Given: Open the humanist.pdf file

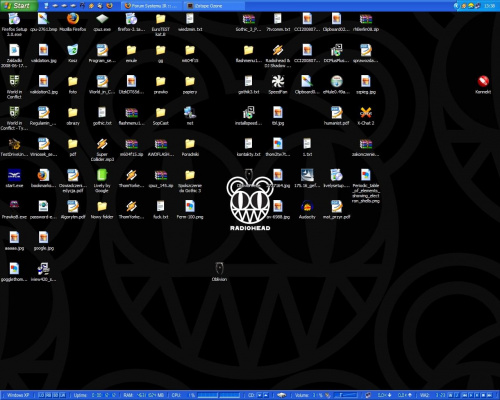Looking at the screenshot, I should click(x=336, y=116).
